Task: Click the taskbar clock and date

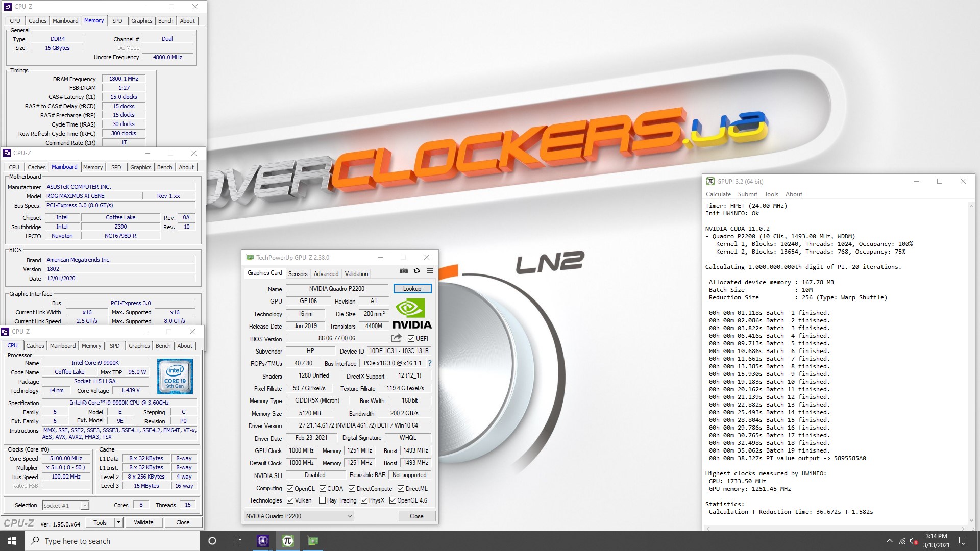Action: coord(936,541)
